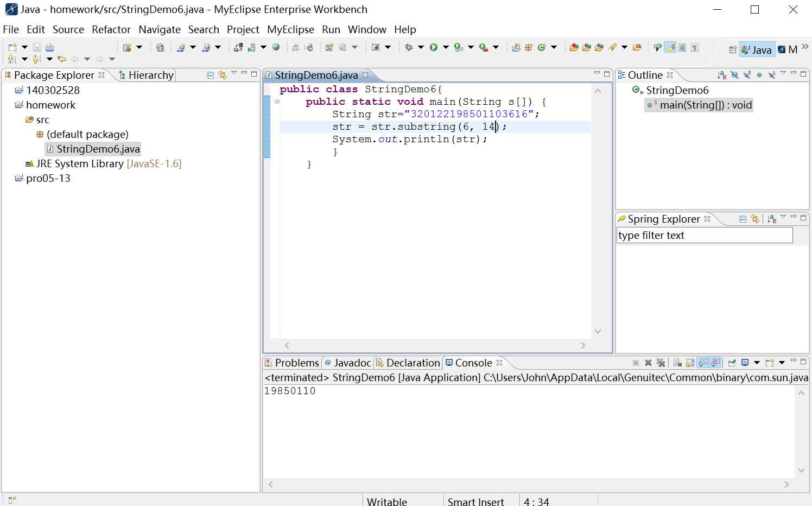Screen dimensions: 812x506
Task: Click Collapse All in Spring Explorer
Action: point(743,219)
